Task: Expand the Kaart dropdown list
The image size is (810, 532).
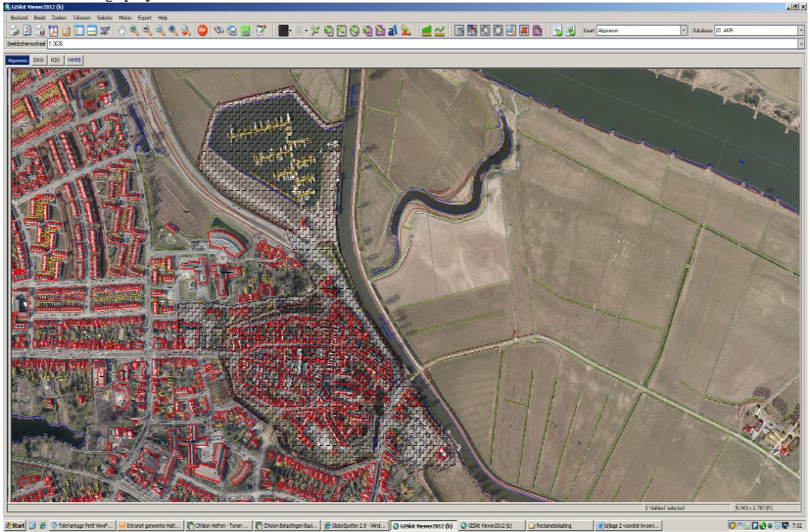Action: 684,31
